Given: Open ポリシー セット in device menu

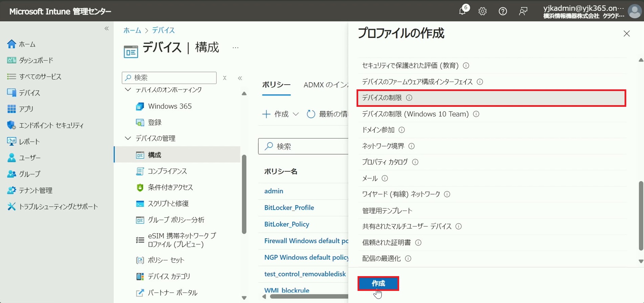Looking at the screenshot, I should 160,260.
